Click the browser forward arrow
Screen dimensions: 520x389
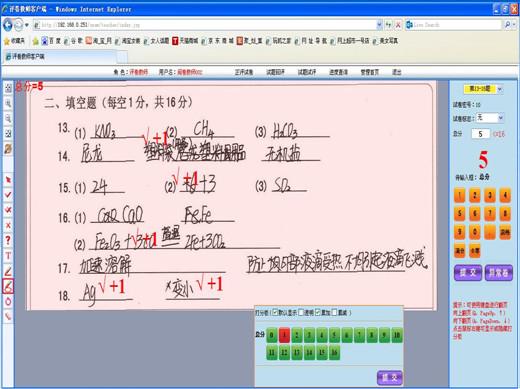(19, 25)
